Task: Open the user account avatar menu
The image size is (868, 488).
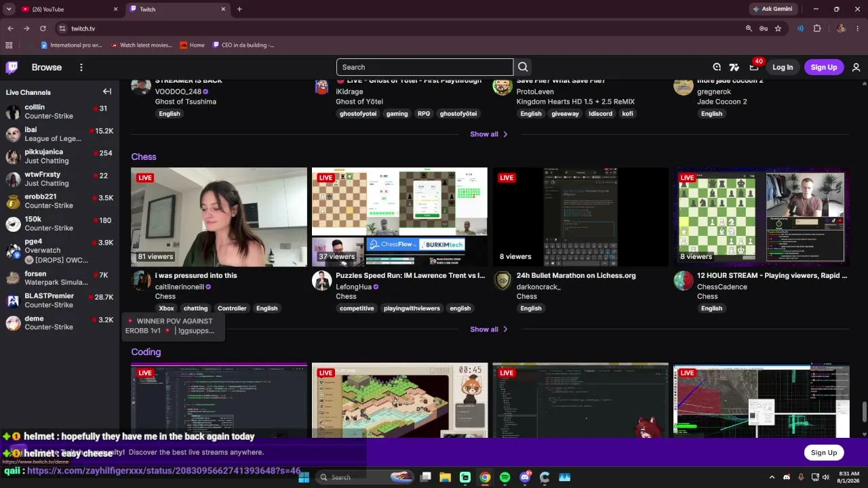Action: (x=856, y=67)
